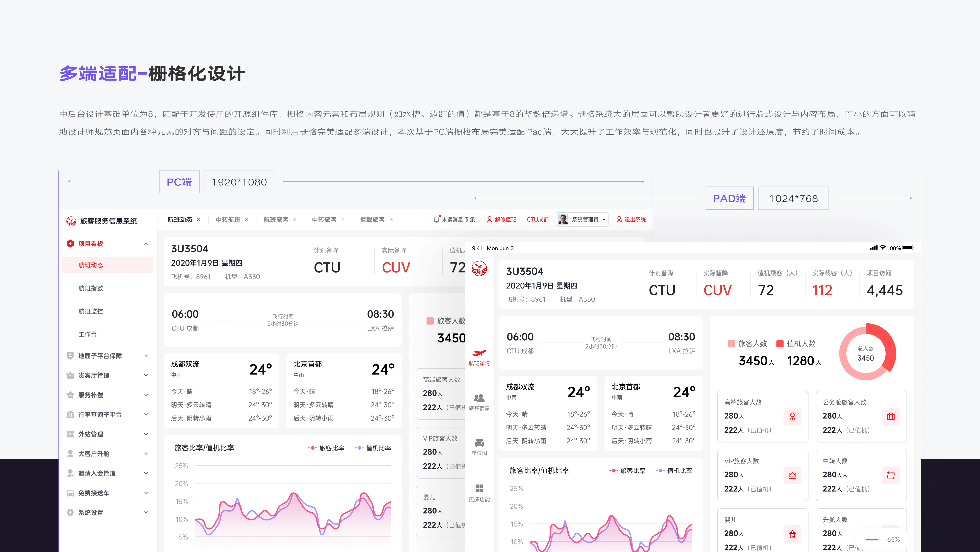Image resolution: width=980 pixels, height=552 pixels.
Task: Expand the 免费接送车 chevron
Action: (146, 493)
